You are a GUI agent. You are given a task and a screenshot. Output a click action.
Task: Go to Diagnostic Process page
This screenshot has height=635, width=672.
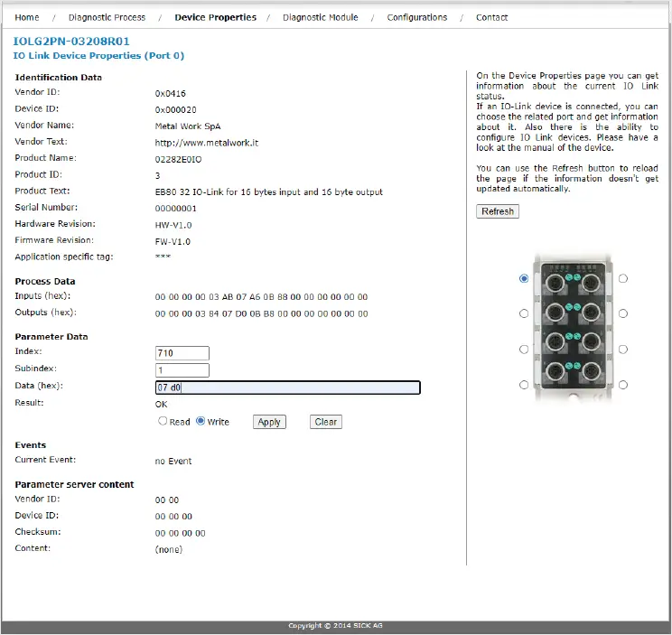click(107, 17)
